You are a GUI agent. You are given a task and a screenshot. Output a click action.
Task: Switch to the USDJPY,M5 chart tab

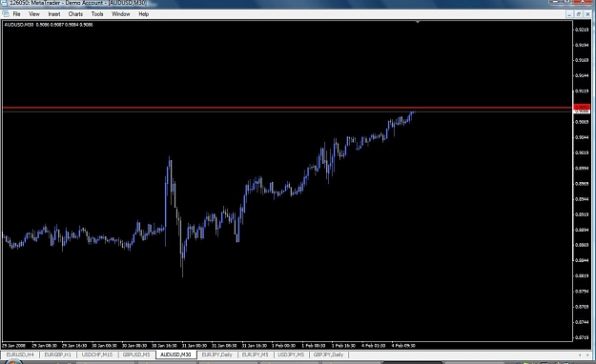pos(291,354)
